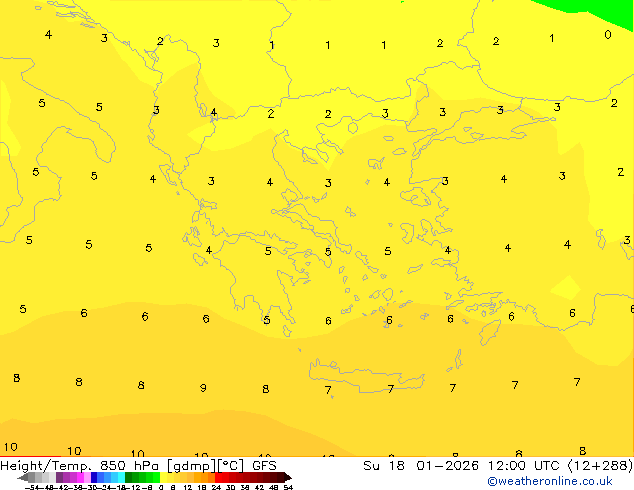This screenshot has height=490, width=634.
Task: Pick the dark blue legend swatch
Action: pos(94,477)
